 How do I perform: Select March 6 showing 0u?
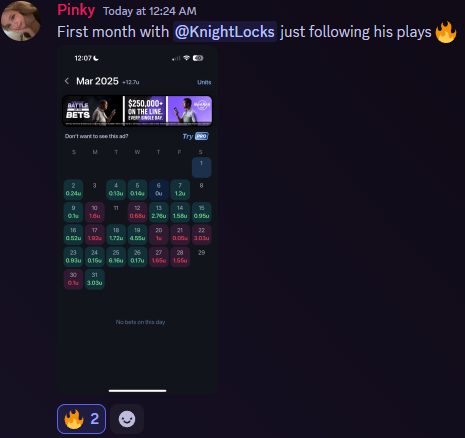159,190
